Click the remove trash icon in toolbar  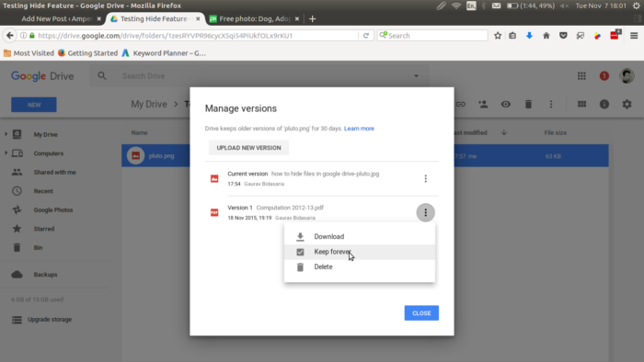pos(528,104)
